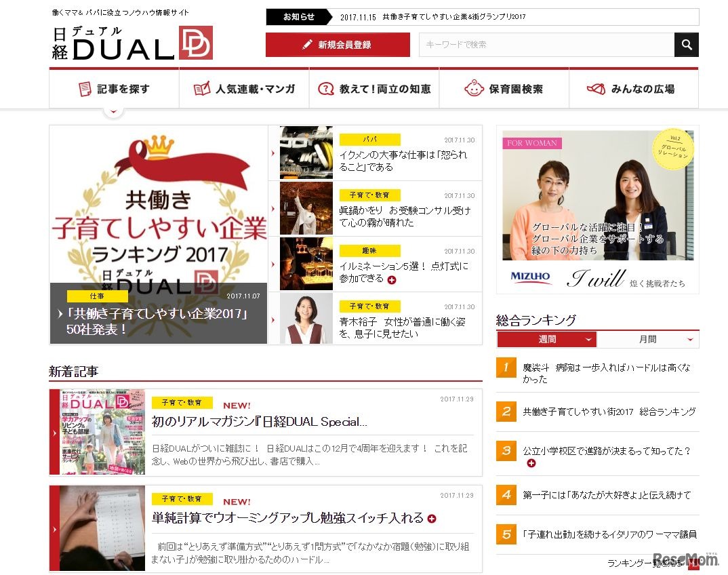The height and width of the screenshot is (575, 728).
Task: Open the 週間 ranking dropdown chevron
Action: [588, 339]
